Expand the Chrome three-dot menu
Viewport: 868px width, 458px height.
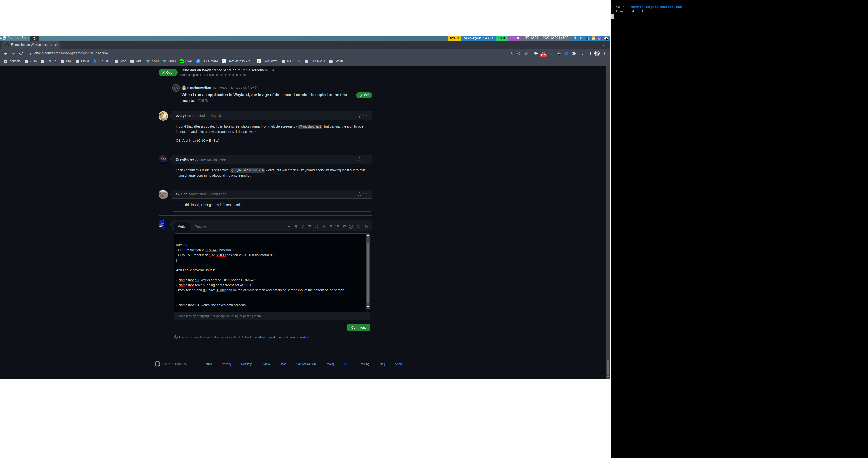click(x=605, y=53)
